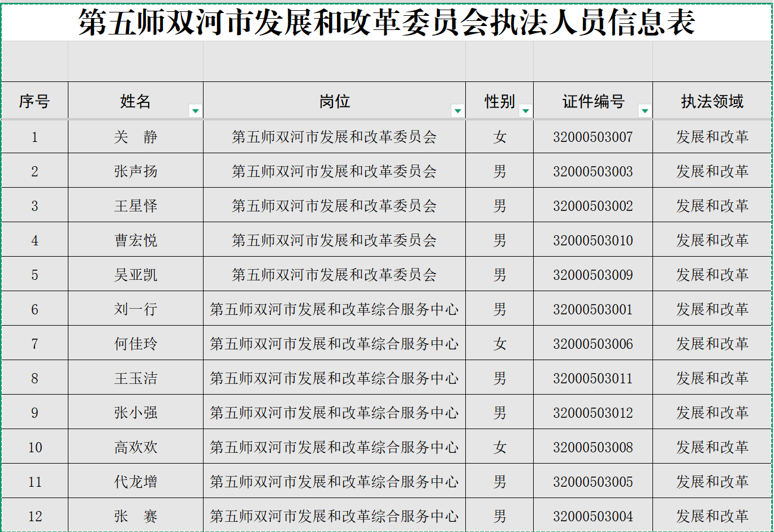The width and height of the screenshot is (774, 532).
Task: Click the name cell 张 赛
Action: click(136, 516)
